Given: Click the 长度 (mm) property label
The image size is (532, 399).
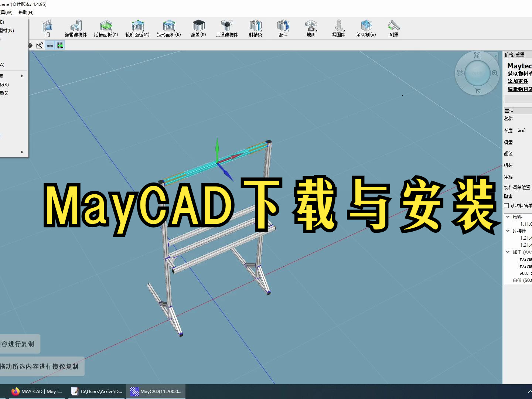Looking at the screenshot, I should (x=515, y=130).
